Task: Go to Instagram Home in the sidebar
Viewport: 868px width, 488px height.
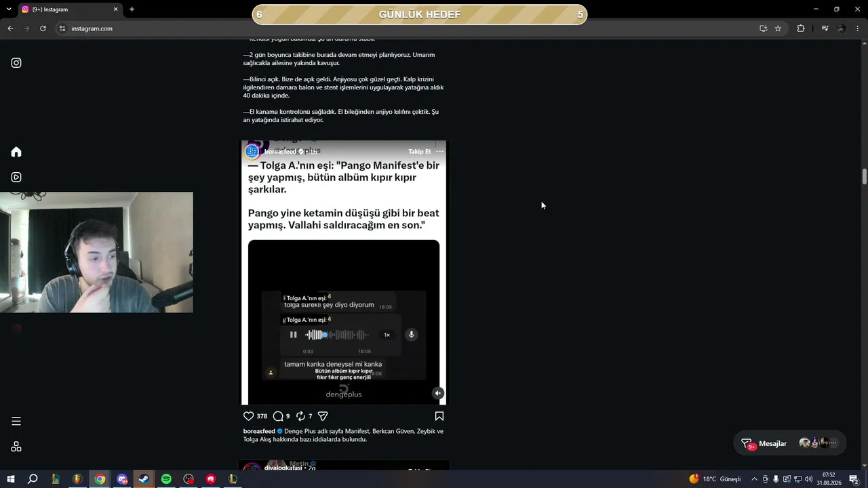Action: coord(16,152)
